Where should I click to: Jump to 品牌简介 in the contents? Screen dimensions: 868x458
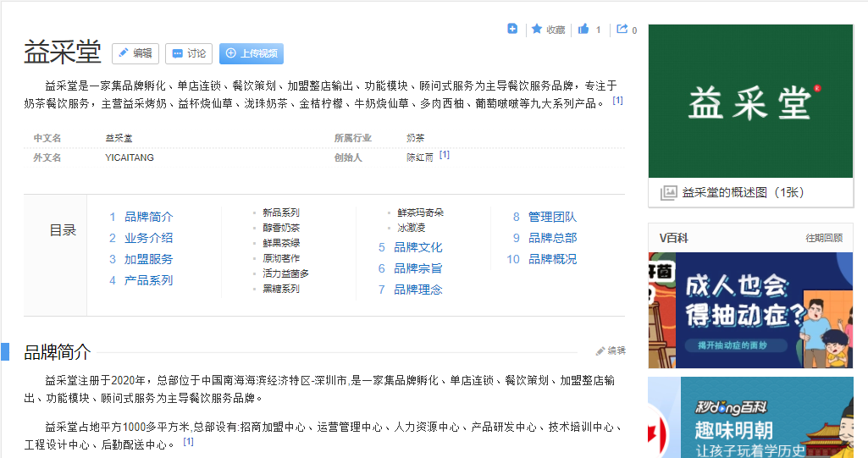(148, 217)
